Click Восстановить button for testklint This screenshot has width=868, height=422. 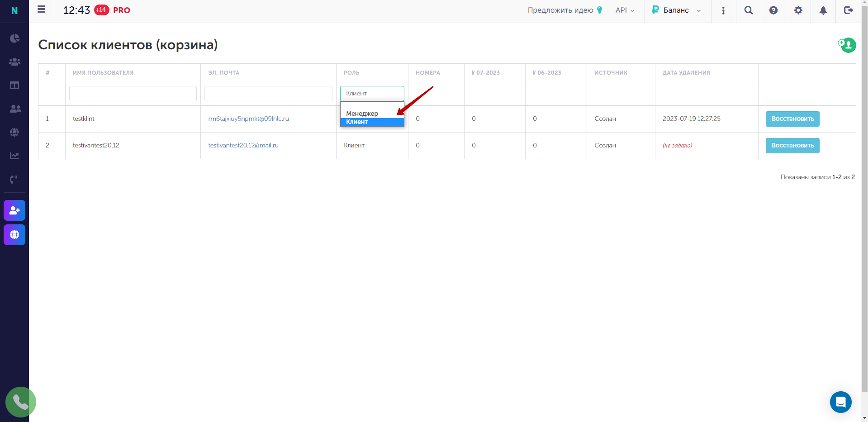coord(792,119)
